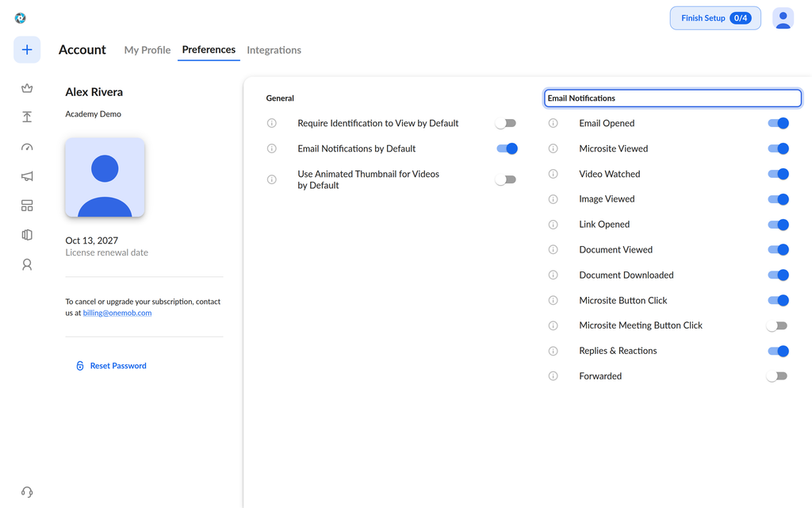This screenshot has width=812, height=508.
Task: Open the Integrations tab
Action: click(274, 50)
